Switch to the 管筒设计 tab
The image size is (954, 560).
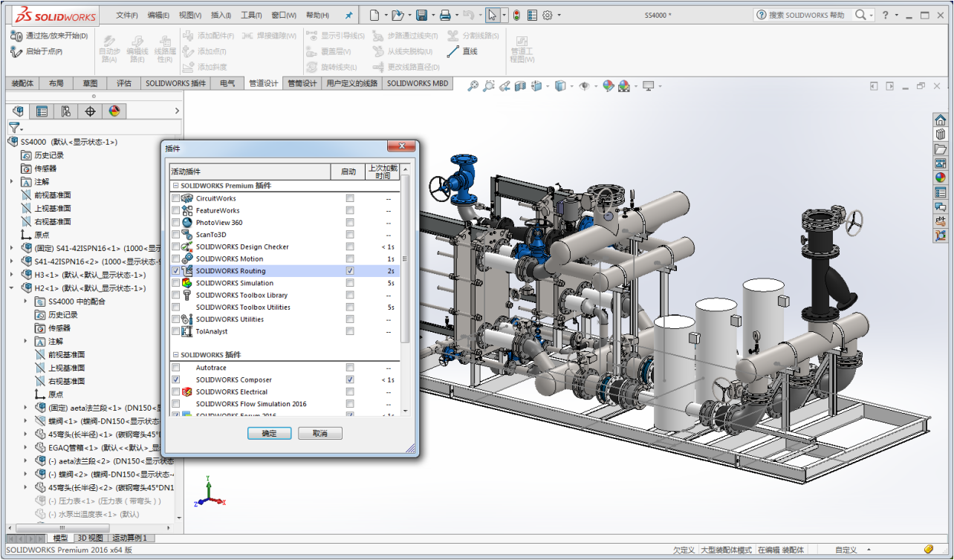302,83
